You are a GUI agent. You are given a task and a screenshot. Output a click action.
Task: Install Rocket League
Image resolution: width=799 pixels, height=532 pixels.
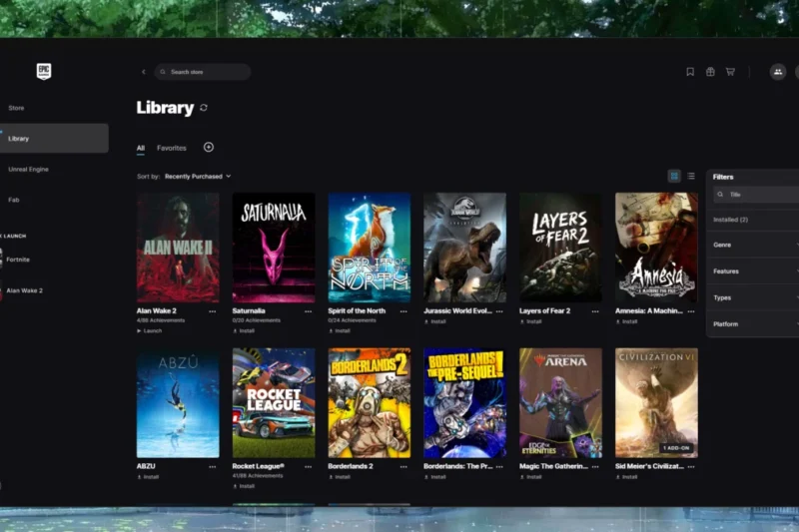(244, 486)
